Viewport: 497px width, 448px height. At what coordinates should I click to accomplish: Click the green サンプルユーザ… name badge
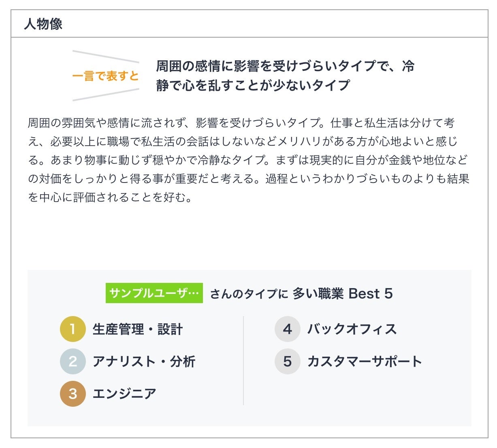pyautogui.click(x=154, y=293)
